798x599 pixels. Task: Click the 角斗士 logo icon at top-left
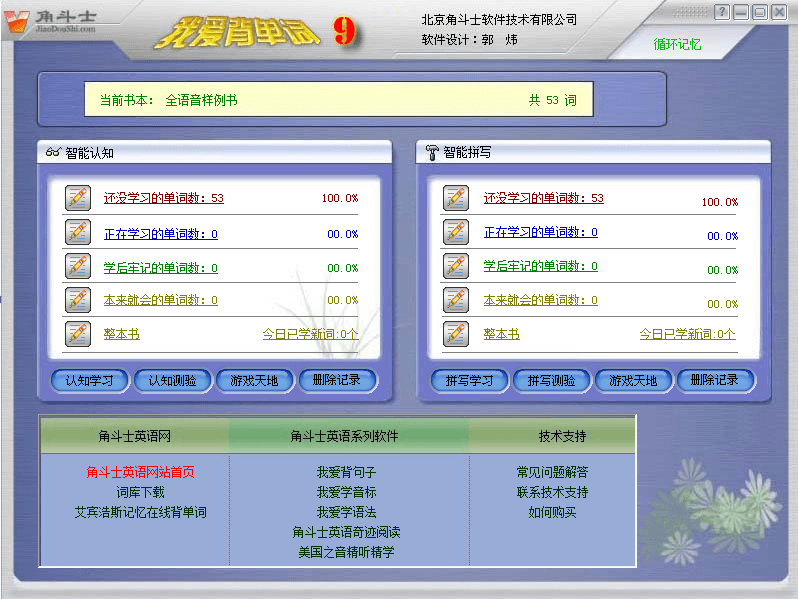(x=16, y=22)
